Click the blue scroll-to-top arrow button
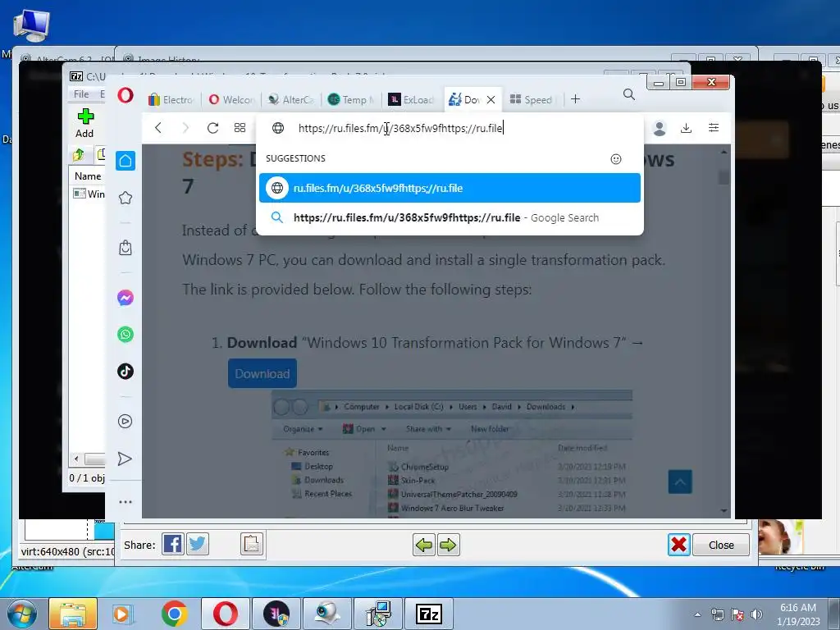Viewport: 840px width, 630px height. point(680,482)
